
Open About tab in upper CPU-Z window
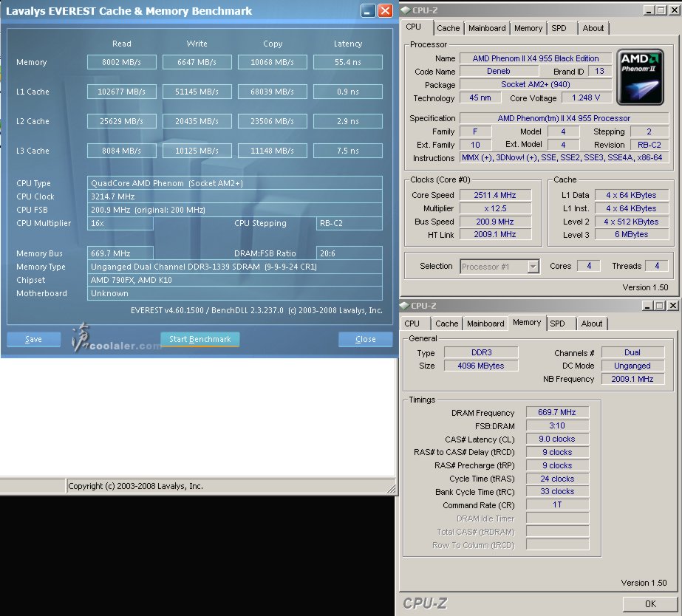point(593,28)
